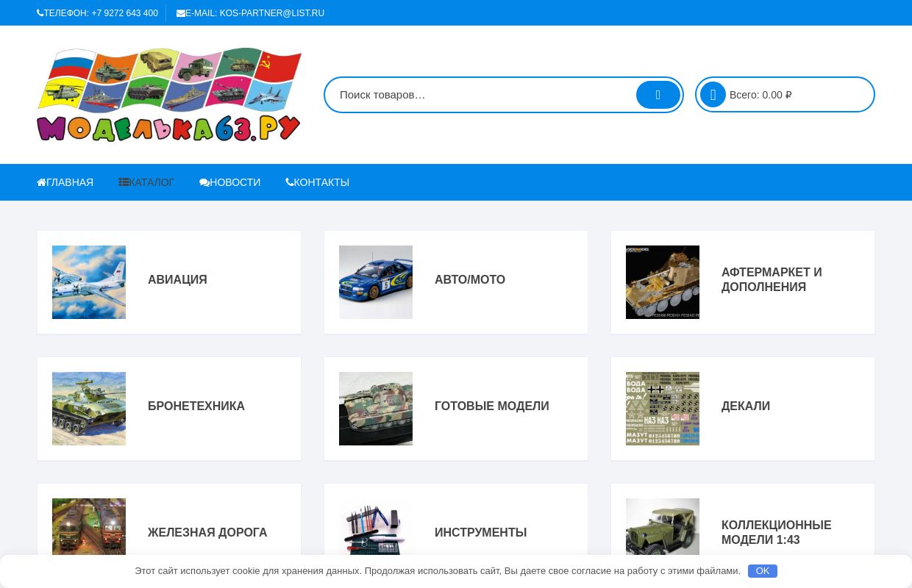The width and height of the screenshot is (912, 588).
Task: Click the blue rally car thumbnail
Action: (x=376, y=282)
